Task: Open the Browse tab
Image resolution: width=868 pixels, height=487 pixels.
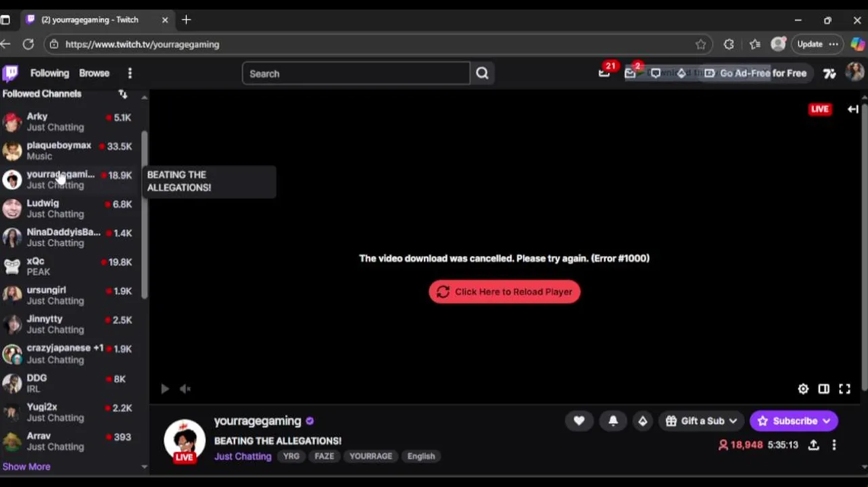Action: pos(94,73)
